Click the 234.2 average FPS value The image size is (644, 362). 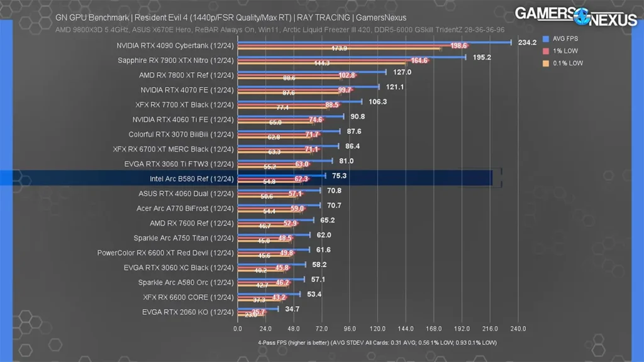point(528,42)
